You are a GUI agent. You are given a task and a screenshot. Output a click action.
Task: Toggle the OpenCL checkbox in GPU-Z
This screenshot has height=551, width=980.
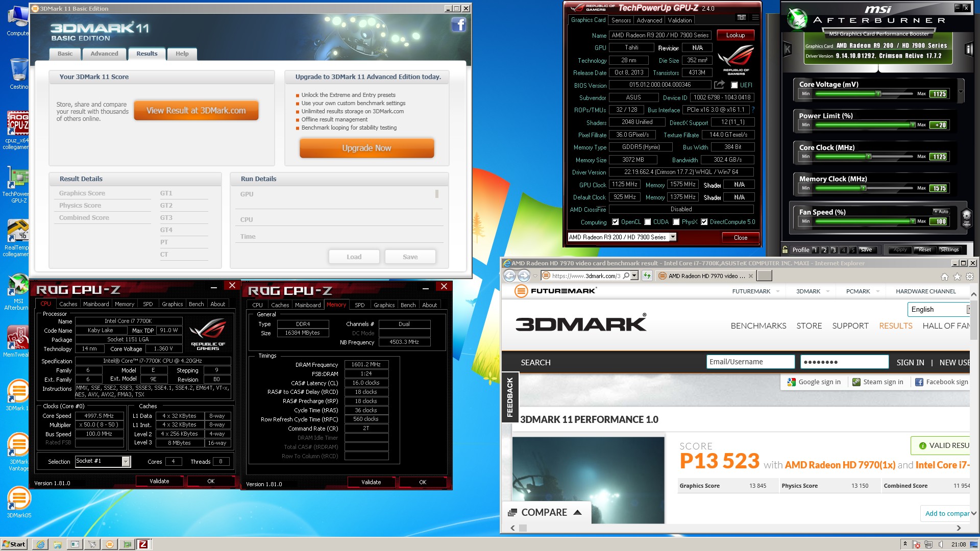click(615, 222)
